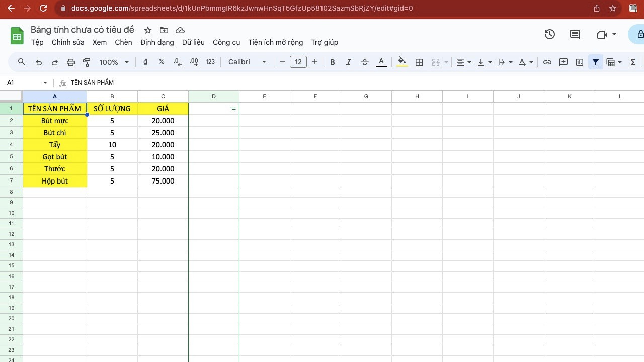Screen dimensions: 644x362
Task: Insert a link using the toolbar icon
Action: pos(547,62)
